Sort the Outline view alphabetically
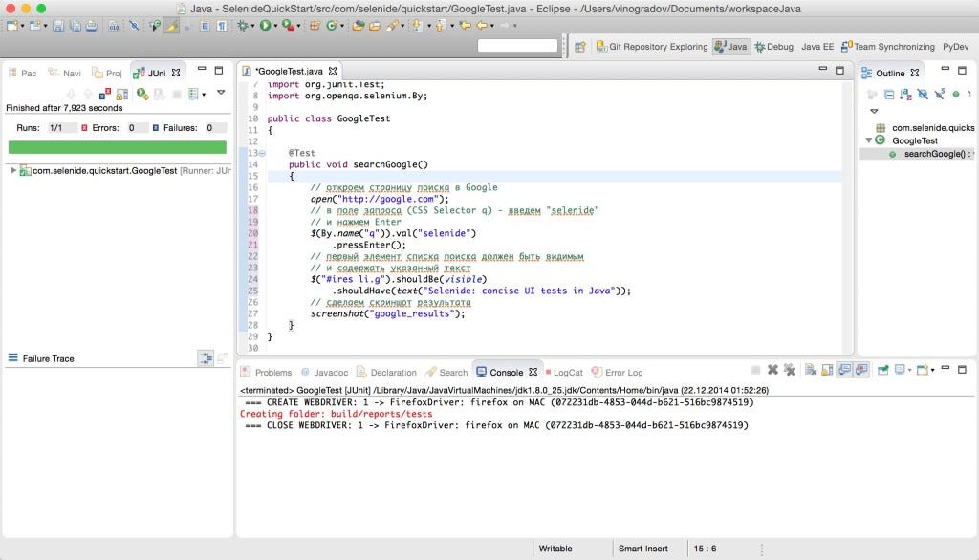Image resolution: width=979 pixels, height=560 pixels. click(x=905, y=95)
